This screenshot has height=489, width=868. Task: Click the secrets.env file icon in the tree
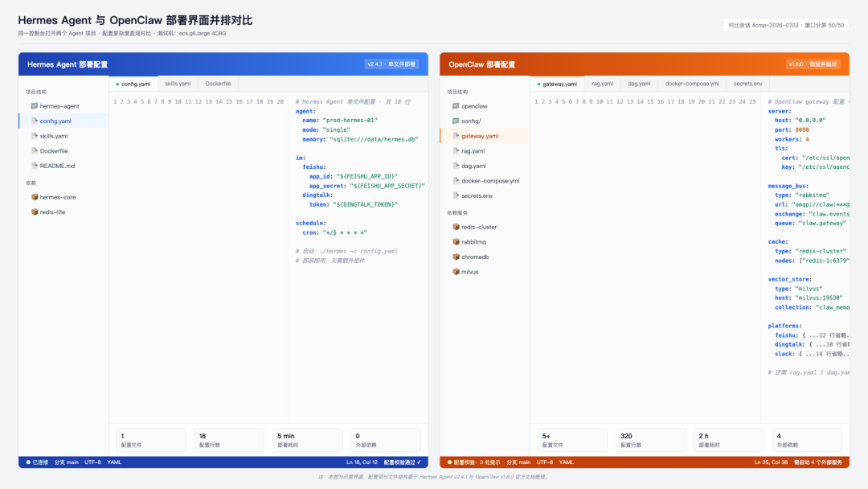[x=456, y=195]
